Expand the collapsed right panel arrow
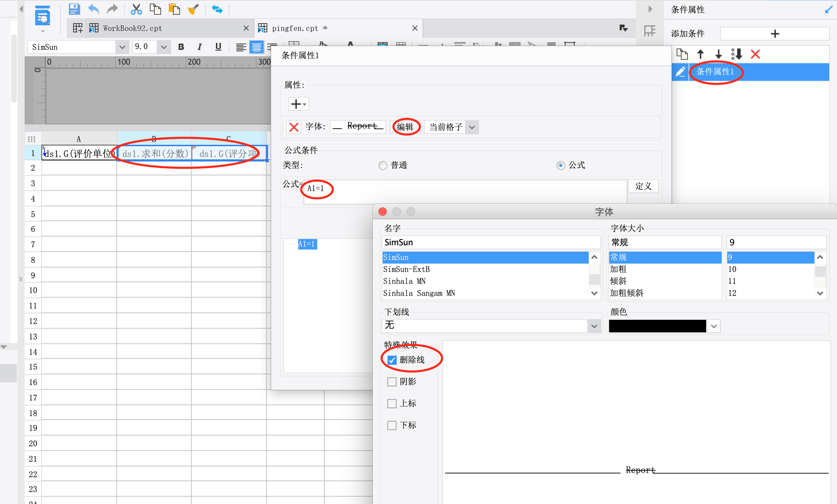 pyautogui.click(x=650, y=9)
